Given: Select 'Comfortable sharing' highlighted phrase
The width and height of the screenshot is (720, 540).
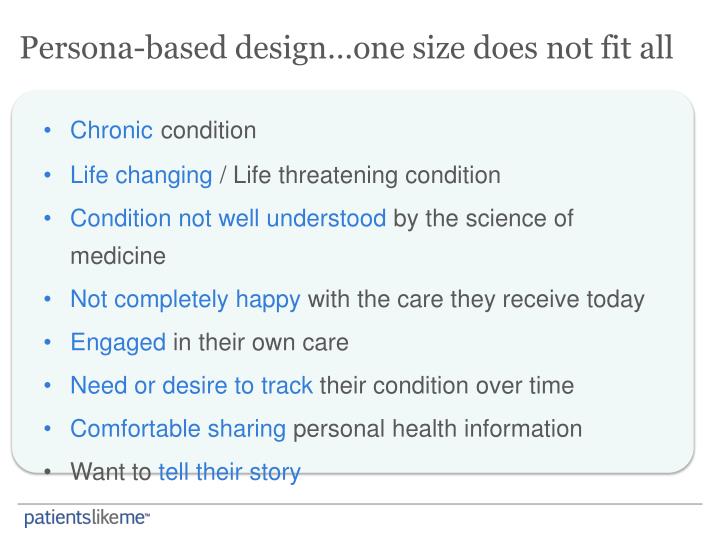Looking at the screenshot, I should (x=178, y=429).
